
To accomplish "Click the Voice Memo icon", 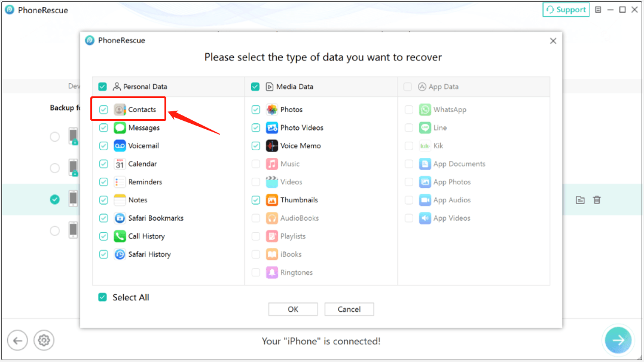I will click(272, 146).
